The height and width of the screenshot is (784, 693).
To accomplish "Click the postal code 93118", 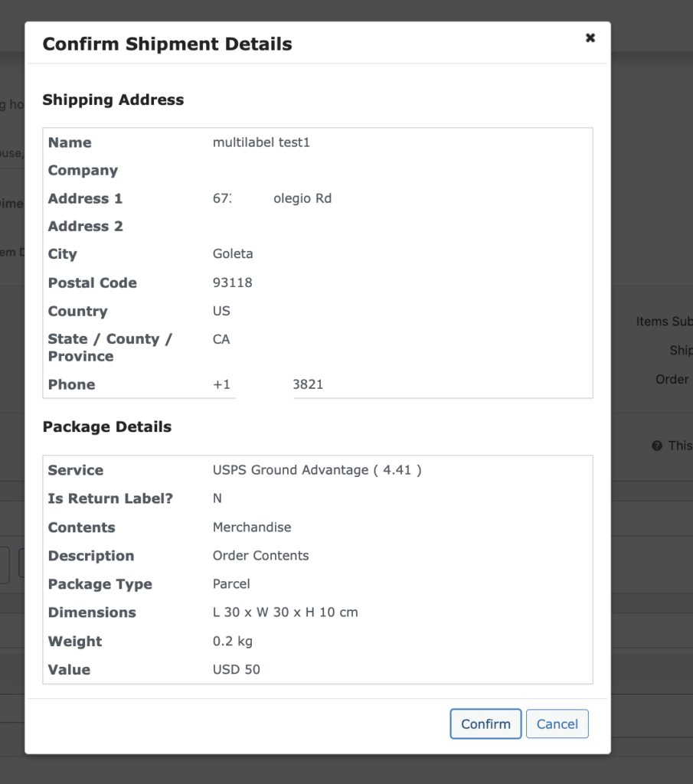I will [x=233, y=283].
